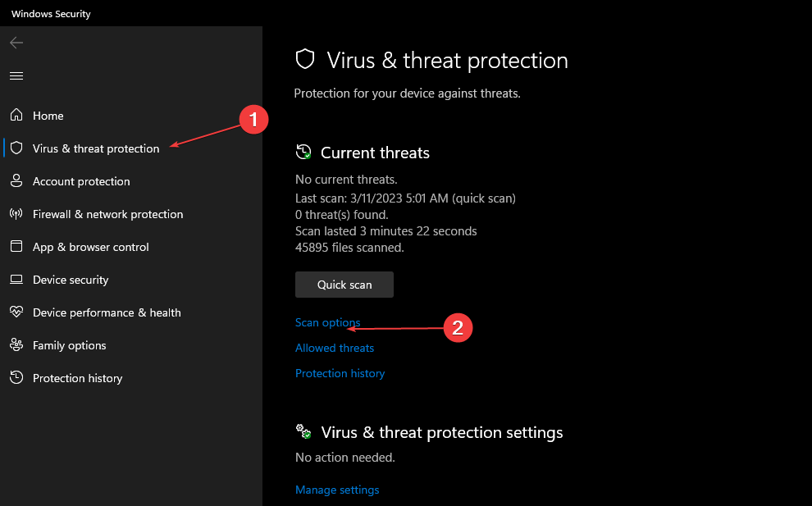Click the Family options icon
Image resolution: width=812 pixels, height=506 pixels.
click(x=16, y=345)
